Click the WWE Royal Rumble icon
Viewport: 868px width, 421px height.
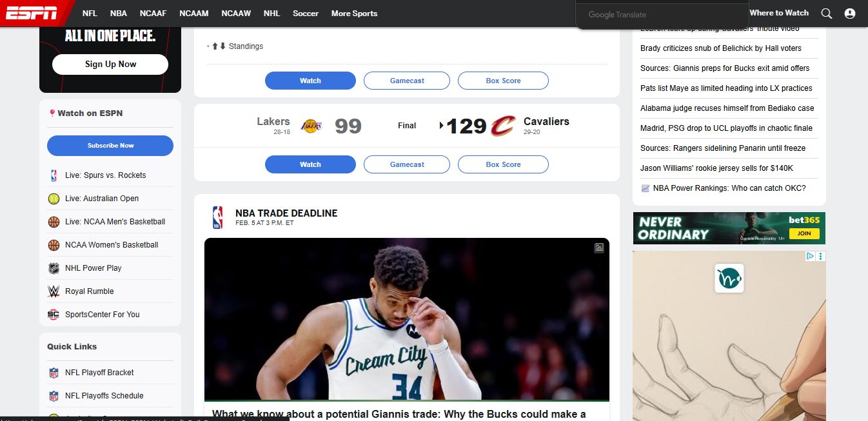(54, 291)
